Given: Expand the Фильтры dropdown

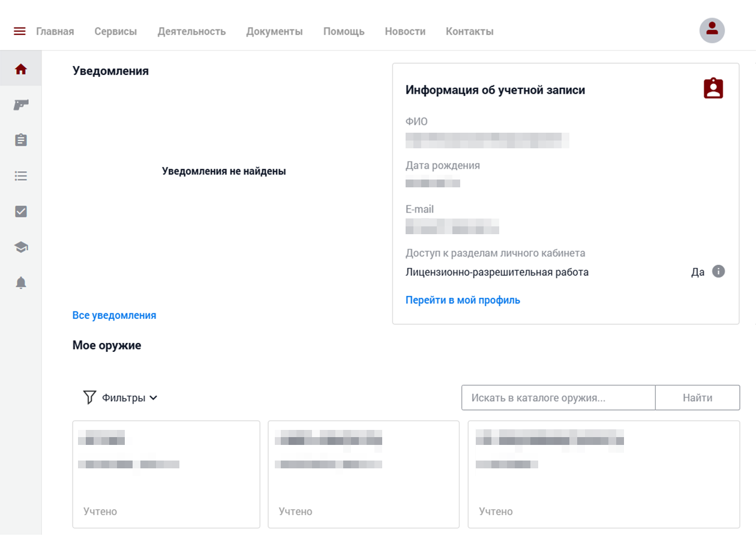Looking at the screenshot, I should 120,397.
